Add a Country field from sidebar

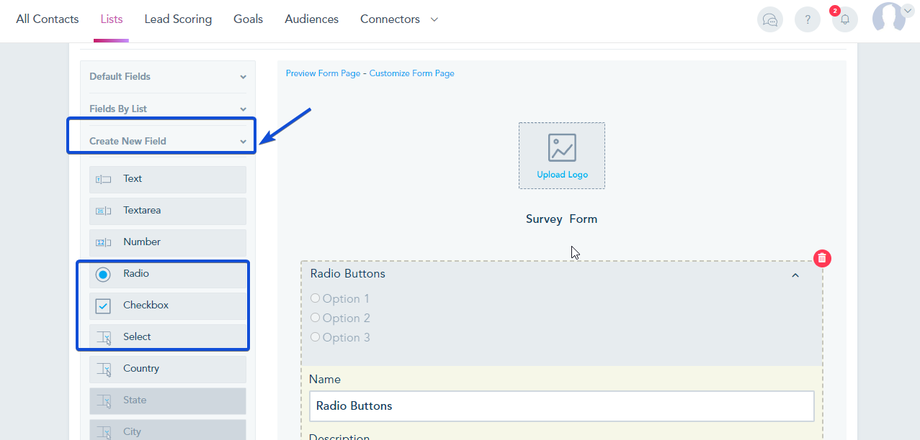[164, 369]
